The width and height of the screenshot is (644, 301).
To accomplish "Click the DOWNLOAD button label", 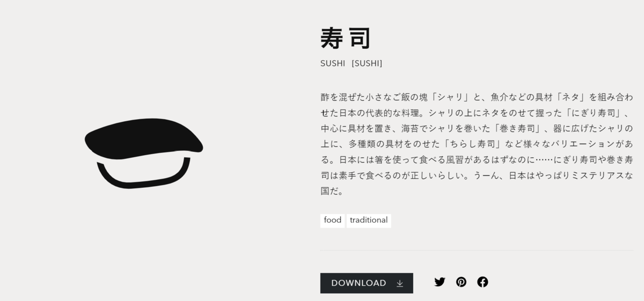I will pos(358,283).
